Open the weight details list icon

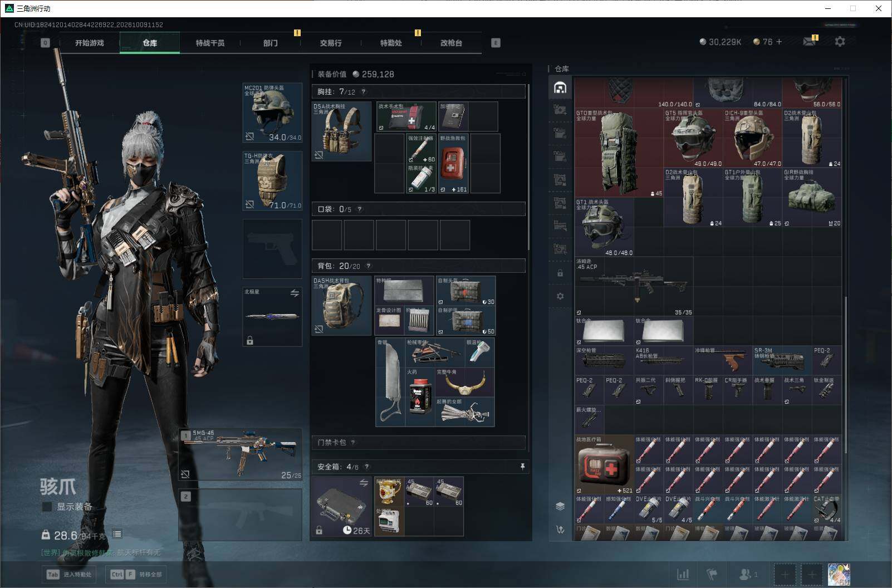(117, 534)
